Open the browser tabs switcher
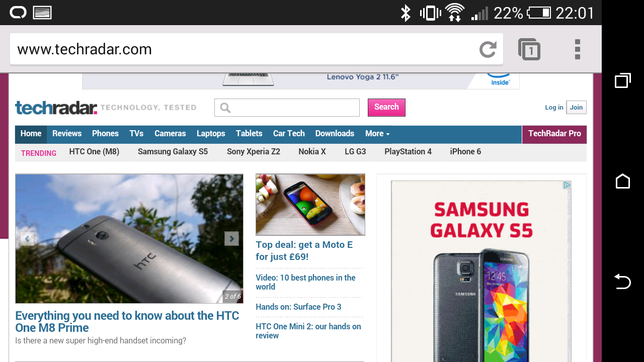 point(529,49)
